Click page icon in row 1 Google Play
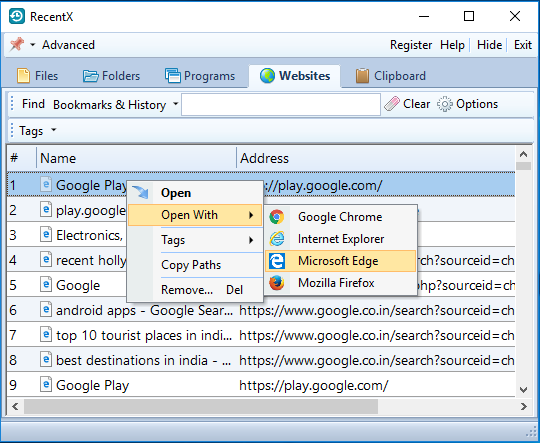 (46, 184)
